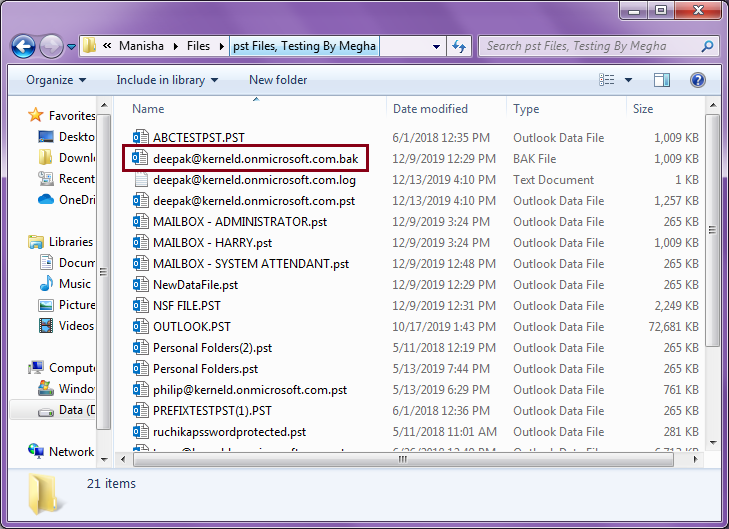The image size is (729, 529).
Task: Expand the arrow after Manisha breadcrumb
Action: click(175, 46)
